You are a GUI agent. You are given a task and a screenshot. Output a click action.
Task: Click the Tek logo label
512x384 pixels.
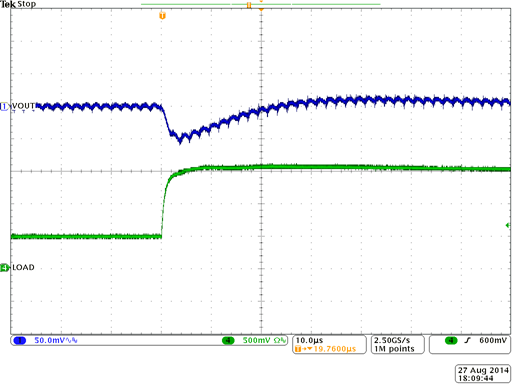tap(8, 4)
